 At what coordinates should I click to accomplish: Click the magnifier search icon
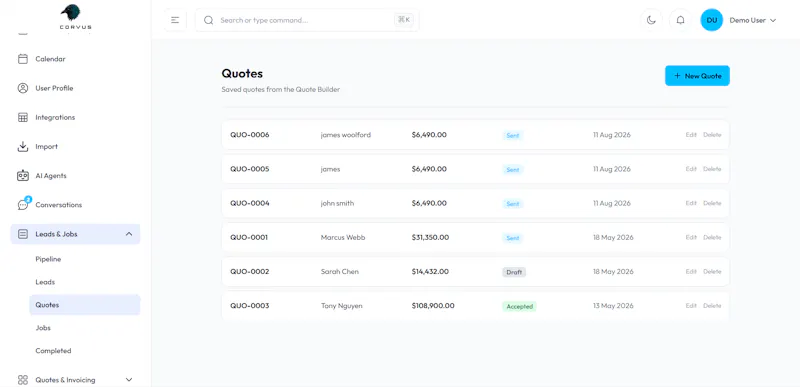coord(208,20)
